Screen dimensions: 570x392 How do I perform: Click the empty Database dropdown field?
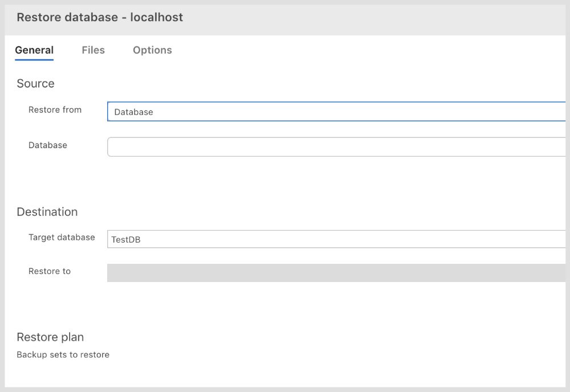[x=336, y=146]
